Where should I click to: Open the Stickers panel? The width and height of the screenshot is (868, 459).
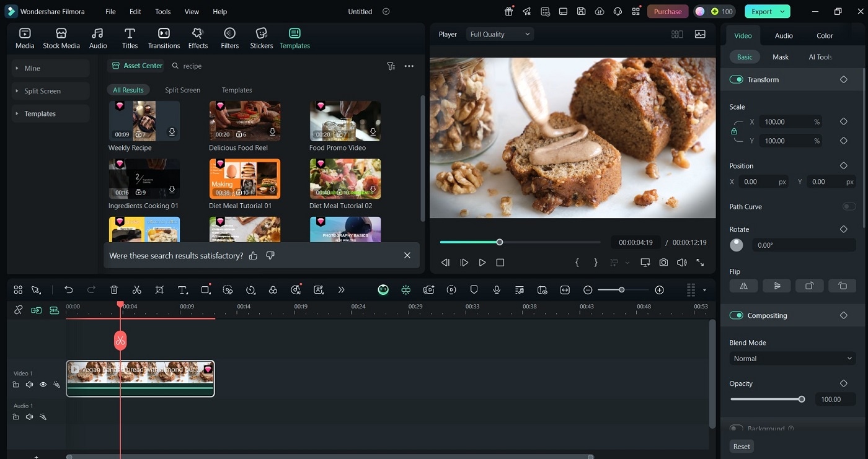click(x=262, y=38)
